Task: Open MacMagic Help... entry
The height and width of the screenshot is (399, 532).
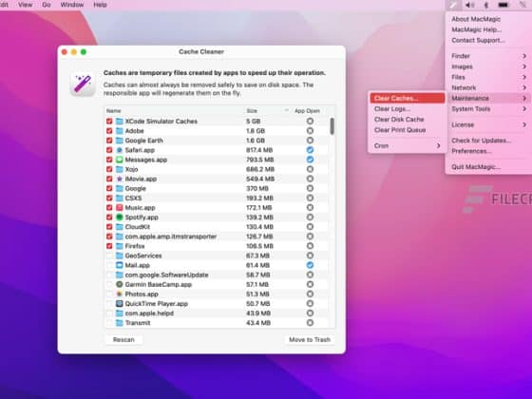Action: pos(488,29)
